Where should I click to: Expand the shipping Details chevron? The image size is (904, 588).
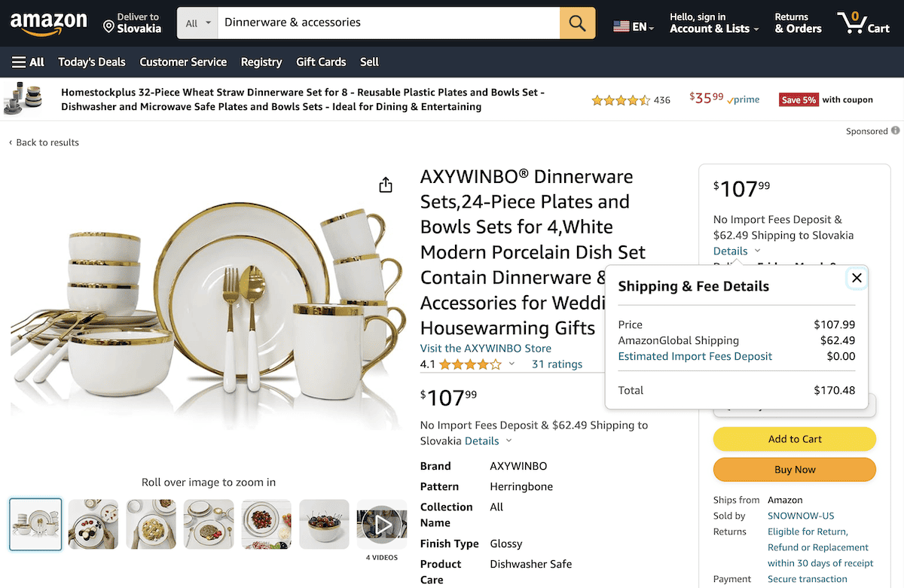(x=509, y=440)
